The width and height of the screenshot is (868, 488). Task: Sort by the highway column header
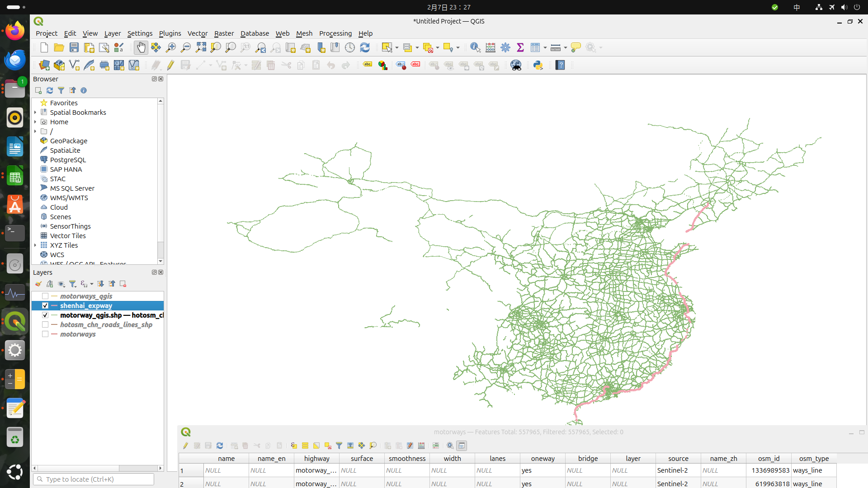click(x=316, y=458)
